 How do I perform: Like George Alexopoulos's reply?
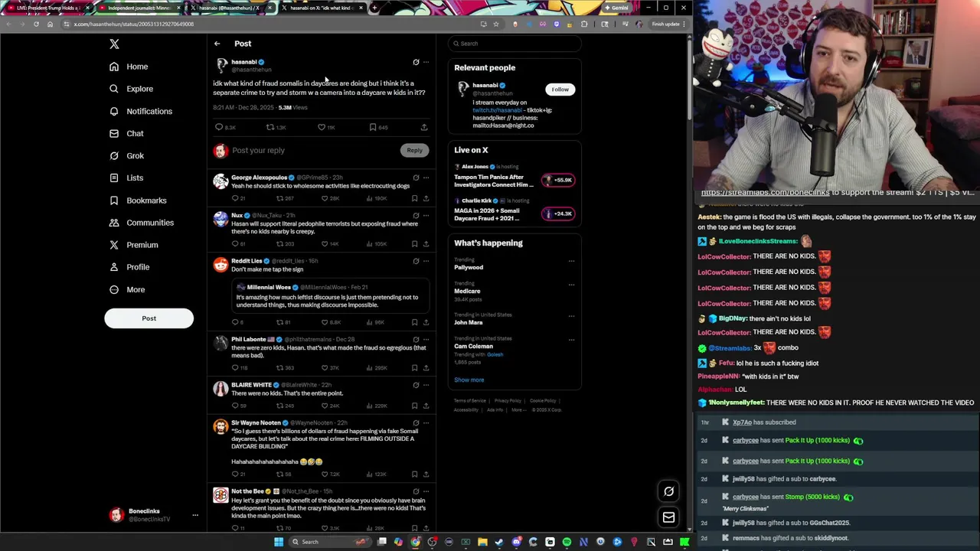click(325, 198)
